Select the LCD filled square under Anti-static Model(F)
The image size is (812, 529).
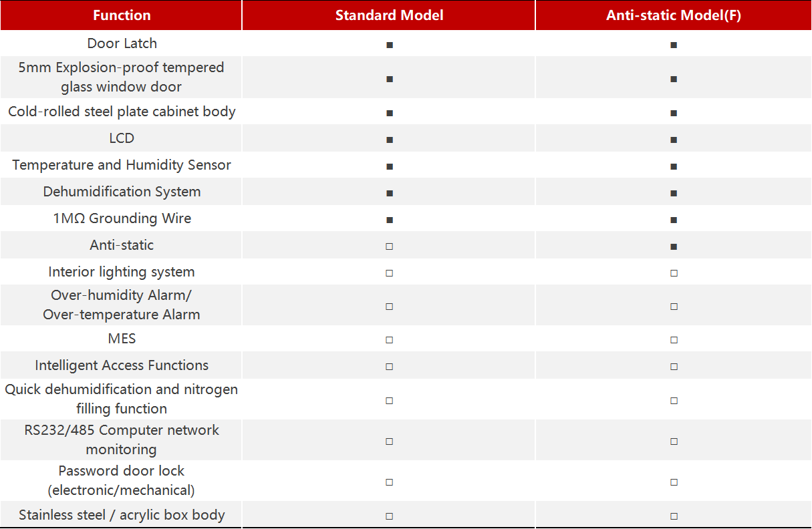pyautogui.click(x=674, y=140)
